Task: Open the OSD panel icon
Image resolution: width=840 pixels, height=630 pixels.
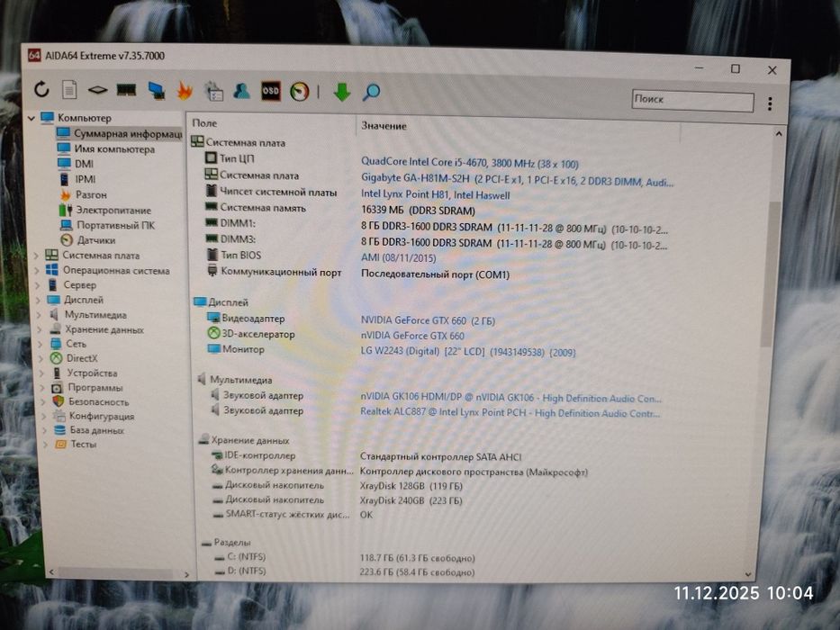Action: [x=270, y=91]
